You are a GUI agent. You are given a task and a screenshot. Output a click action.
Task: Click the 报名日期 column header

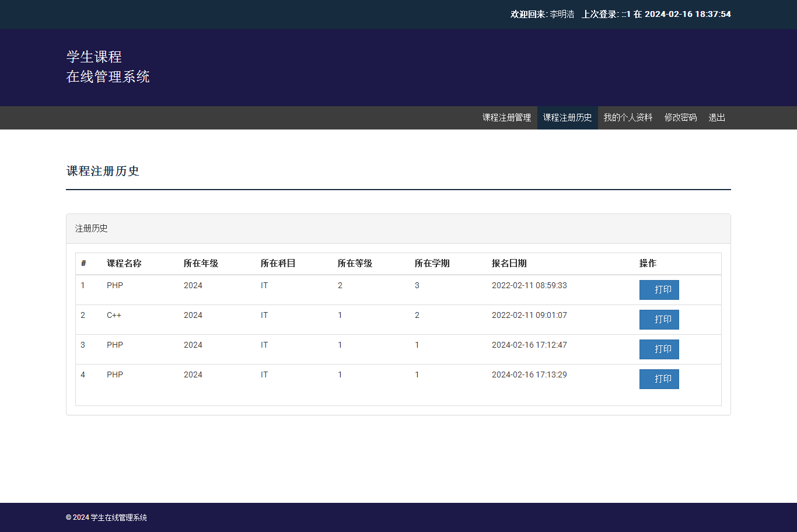pos(509,264)
